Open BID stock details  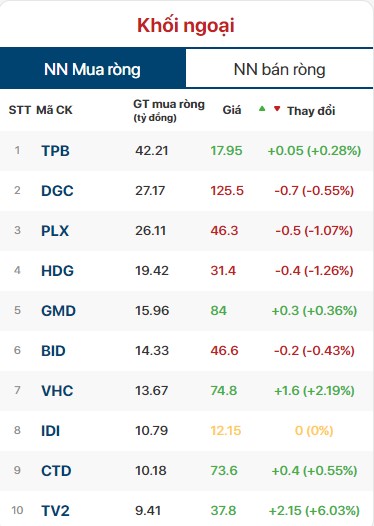pyautogui.click(x=53, y=351)
